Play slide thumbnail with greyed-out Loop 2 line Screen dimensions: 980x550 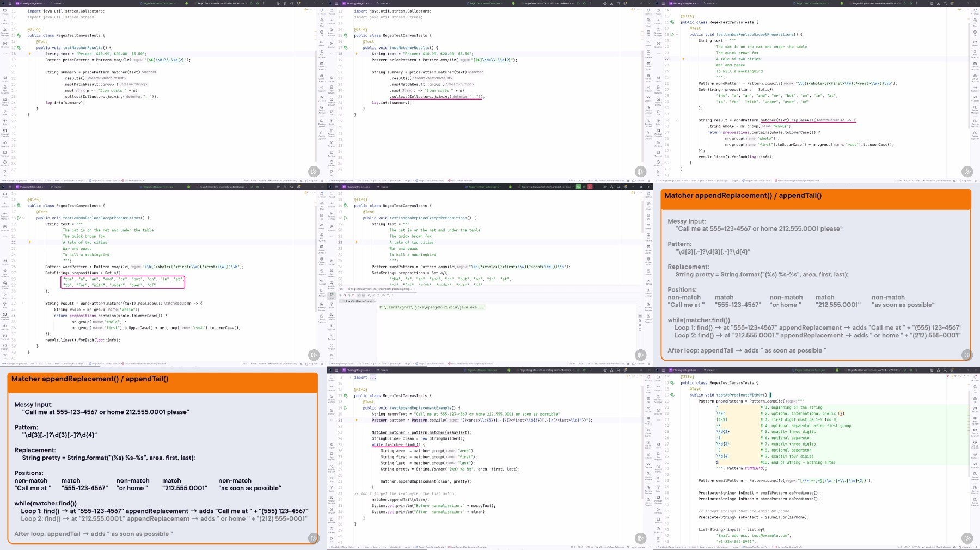point(314,538)
